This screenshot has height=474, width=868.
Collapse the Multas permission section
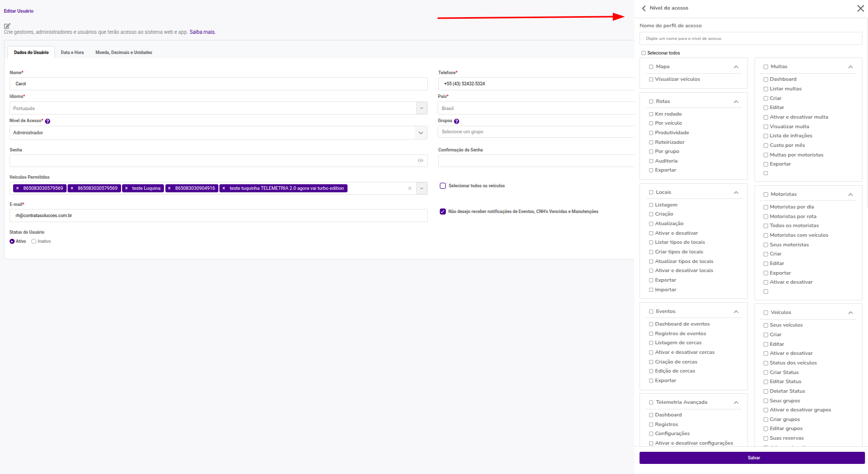tap(850, 67)
